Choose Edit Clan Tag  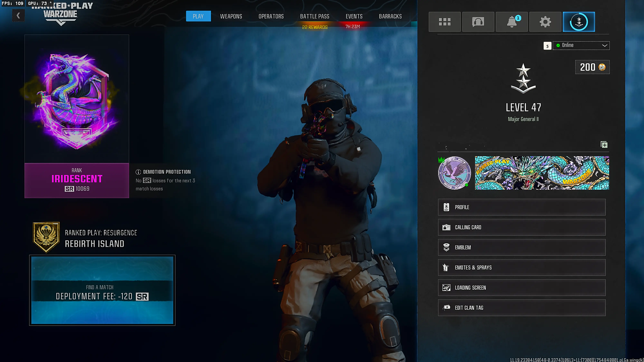521,308
